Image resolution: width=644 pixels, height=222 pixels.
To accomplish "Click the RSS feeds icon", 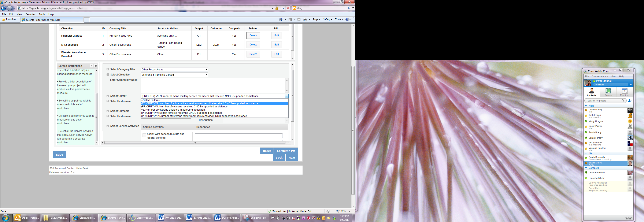I will pyautogui.click(x=290, y=19).
